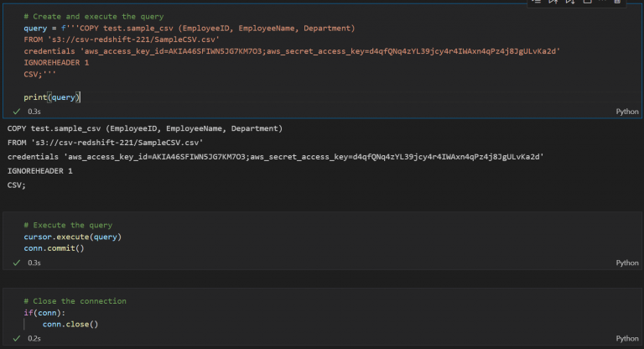Viewport: 644px width, 349px height.
Task: Change Python language mode of conn.close cell
Action: [626, 338]
